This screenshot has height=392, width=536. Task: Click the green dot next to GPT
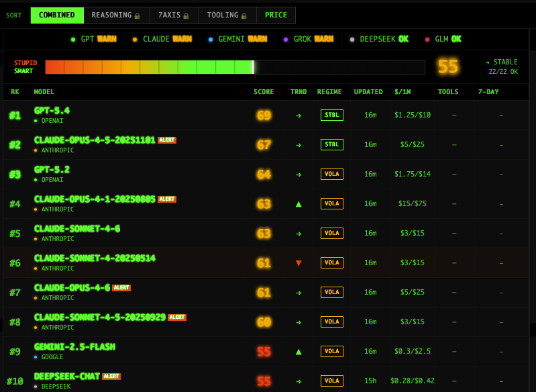pos(73,40)
